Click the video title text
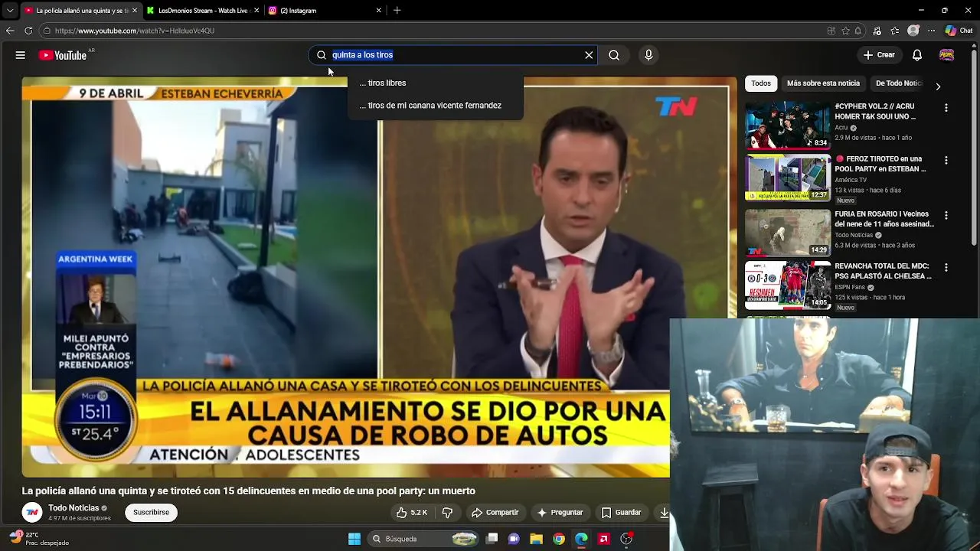This screenshot has width=980, height=551. (x=248, y=491)
